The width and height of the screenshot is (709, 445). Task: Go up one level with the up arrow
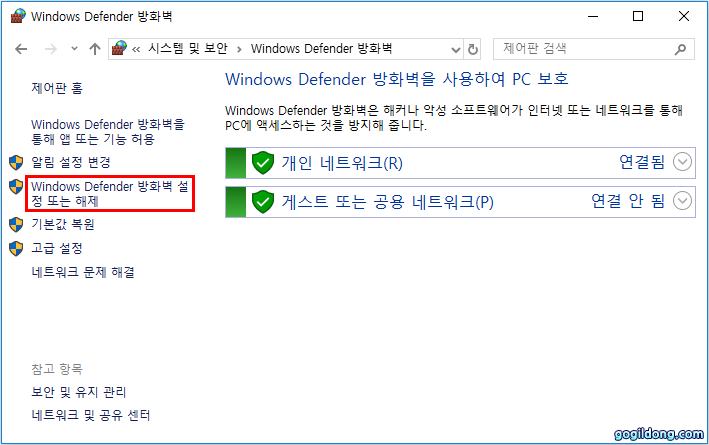95,49
